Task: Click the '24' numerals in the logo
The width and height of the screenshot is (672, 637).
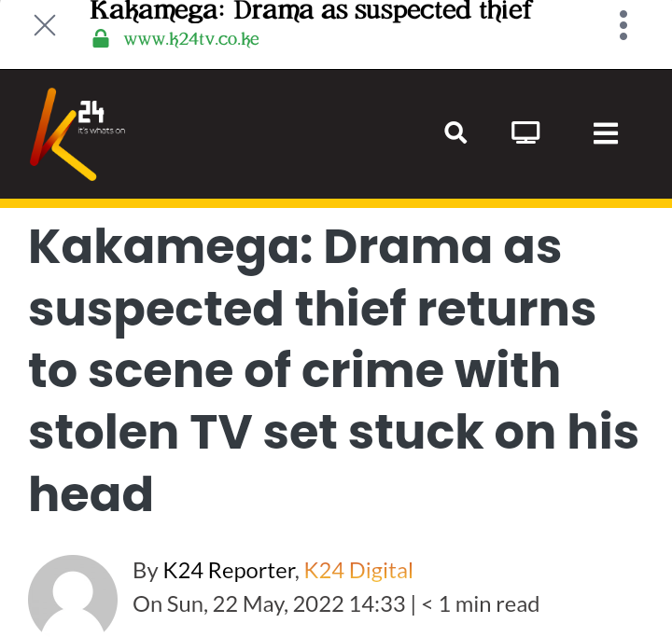Action: point(91,112)
